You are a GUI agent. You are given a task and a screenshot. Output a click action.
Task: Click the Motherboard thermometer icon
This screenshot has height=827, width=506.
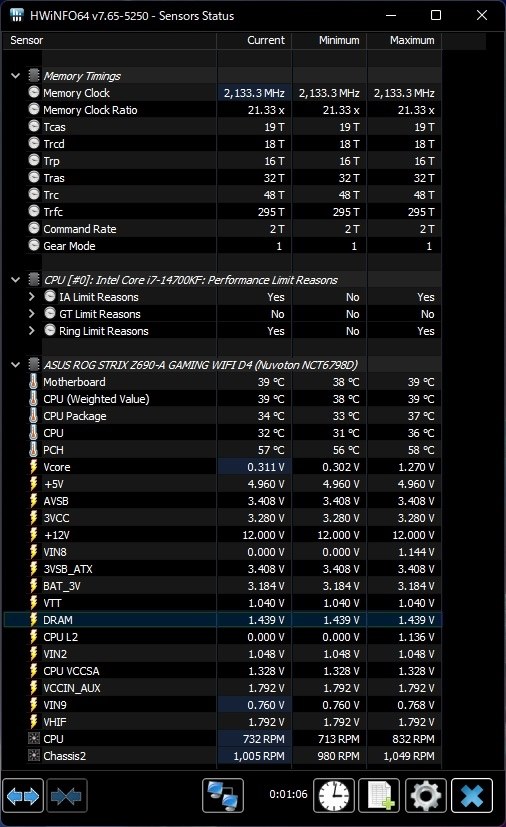coord(34,381)
